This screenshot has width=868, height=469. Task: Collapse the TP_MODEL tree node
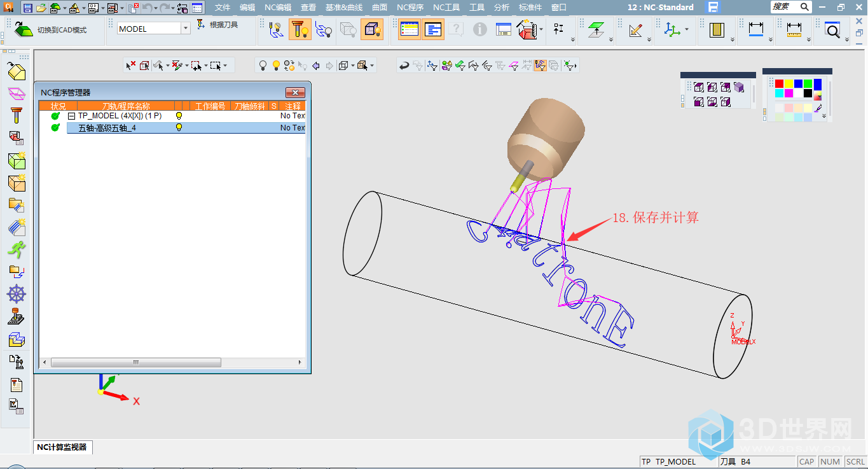coord(71,116)
